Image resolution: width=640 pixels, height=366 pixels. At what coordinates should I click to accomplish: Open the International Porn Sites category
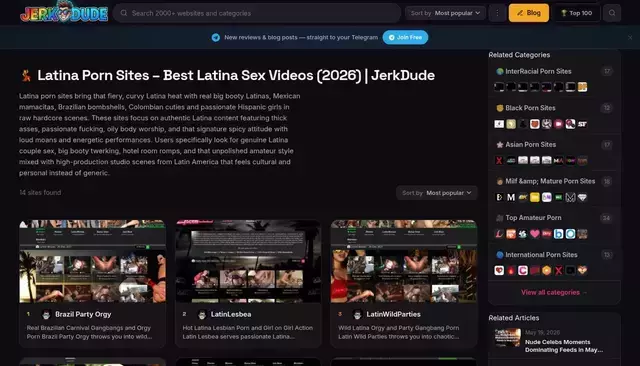click(541, 255)
